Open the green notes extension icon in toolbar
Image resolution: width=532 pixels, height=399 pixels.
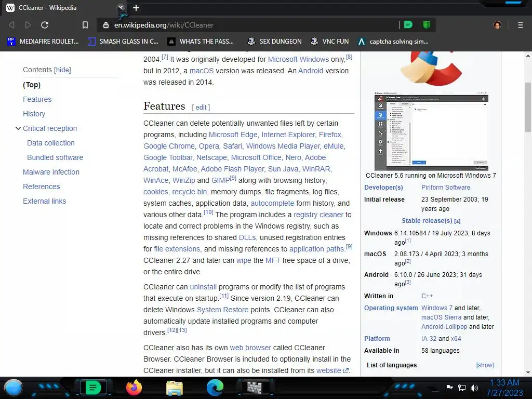point(408,24)
